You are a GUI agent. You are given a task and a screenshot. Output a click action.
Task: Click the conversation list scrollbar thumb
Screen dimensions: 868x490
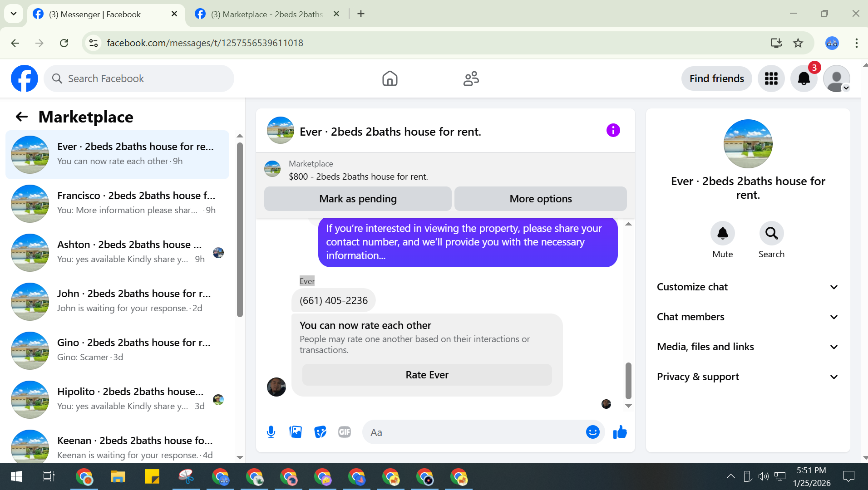tap(240, 229)
